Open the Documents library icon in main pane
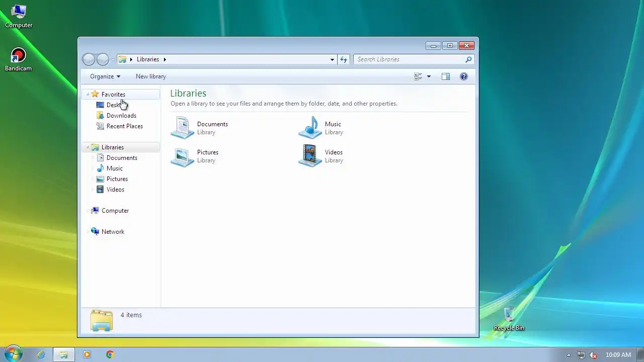 [x=182, y=128]
